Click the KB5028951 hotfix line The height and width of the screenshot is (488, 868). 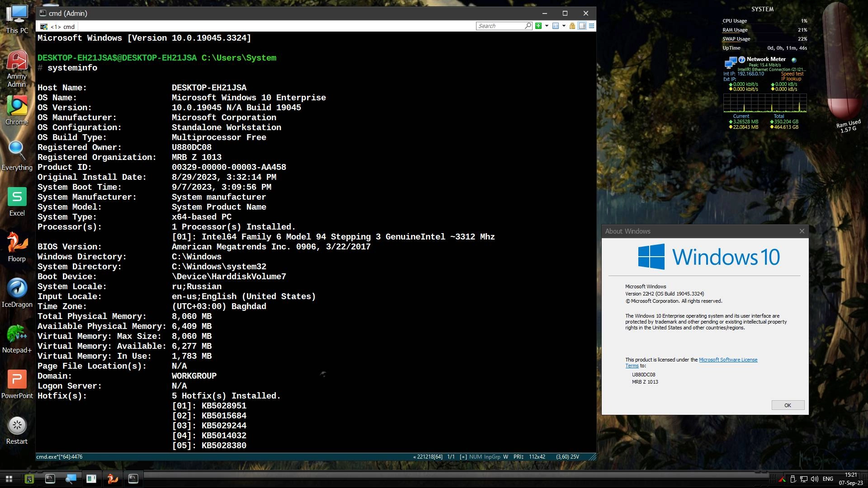click(x=209, y=406)
